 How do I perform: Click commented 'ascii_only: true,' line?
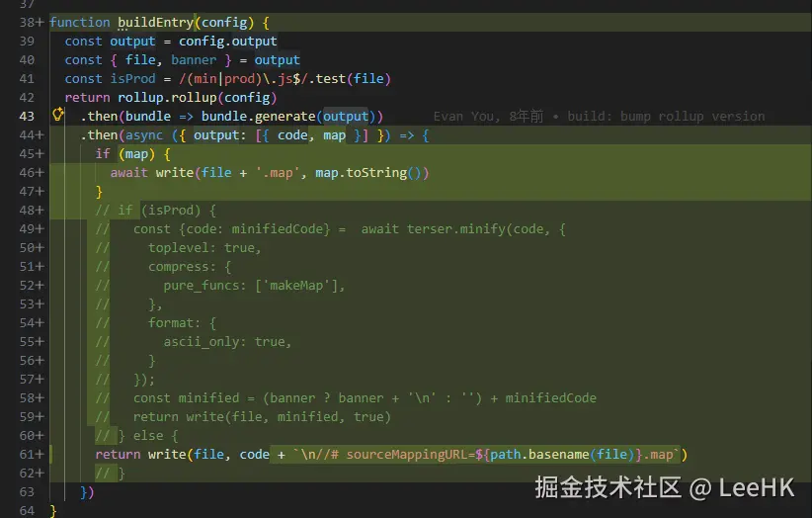pyautogui.click(x=227, y=342)
